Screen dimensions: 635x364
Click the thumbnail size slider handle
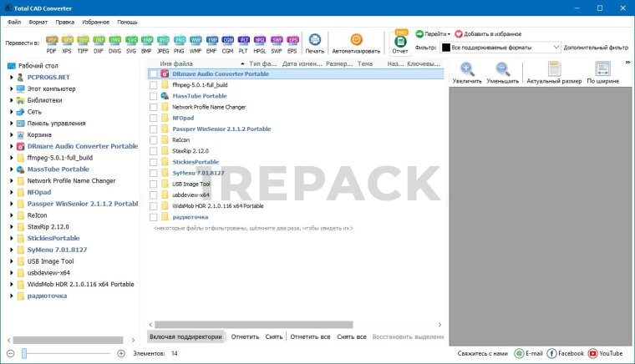coord(24,354)
